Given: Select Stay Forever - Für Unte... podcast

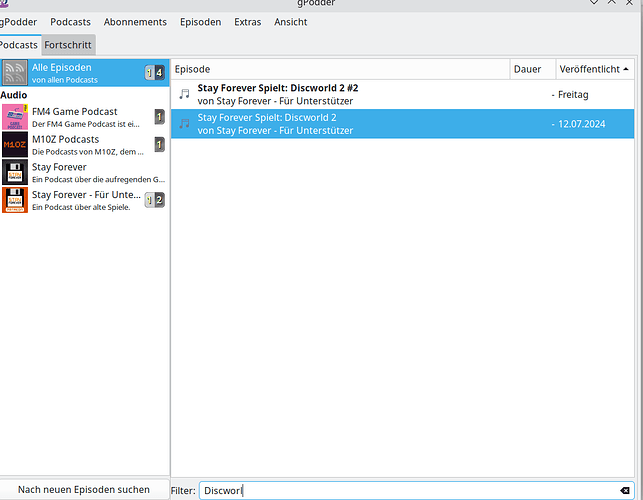Looking at the screenshot, I should click(84, 200).
